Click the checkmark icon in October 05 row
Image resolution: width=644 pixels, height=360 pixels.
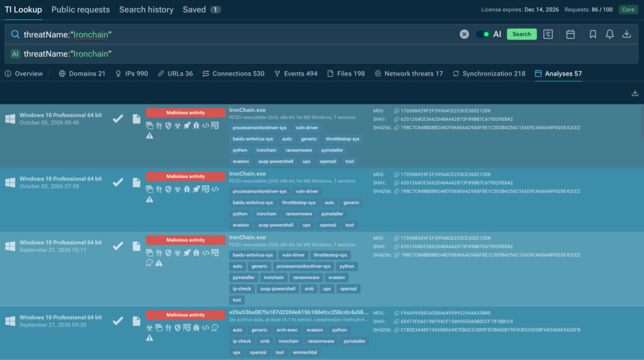pos(118,119)
